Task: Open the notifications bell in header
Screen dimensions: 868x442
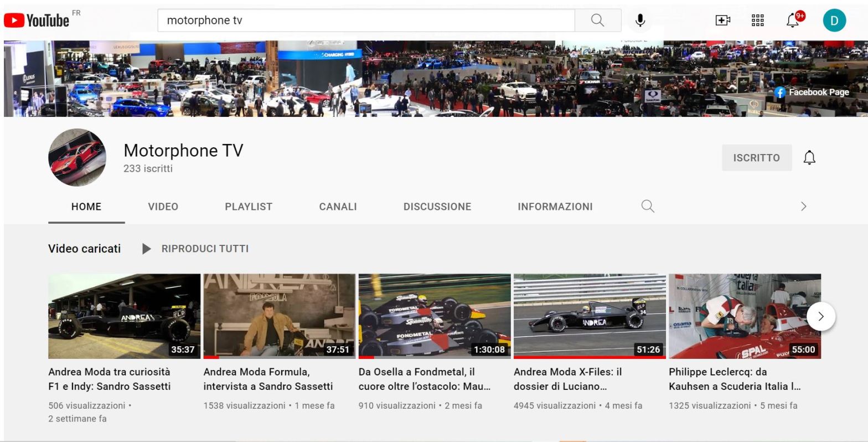Action: [x=793, y=20]
